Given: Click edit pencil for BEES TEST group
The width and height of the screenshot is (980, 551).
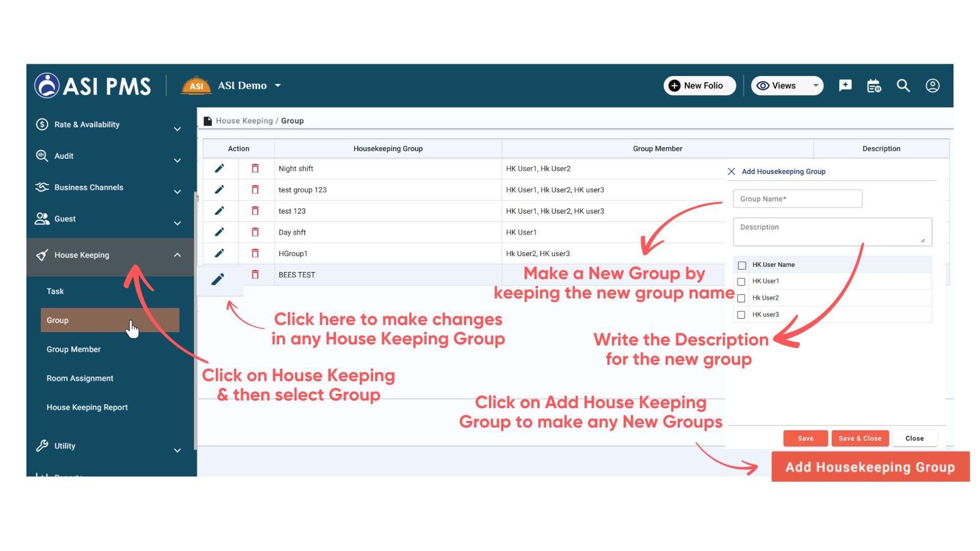Looking at the screenshot, I should pyautogui.click(x=218, y=279).
